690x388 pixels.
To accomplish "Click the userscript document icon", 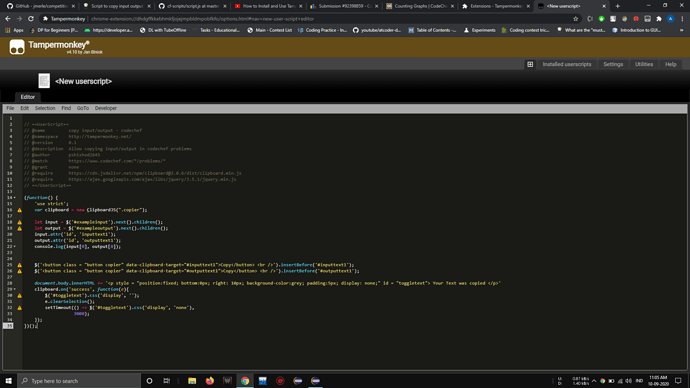I will [44, 81].
